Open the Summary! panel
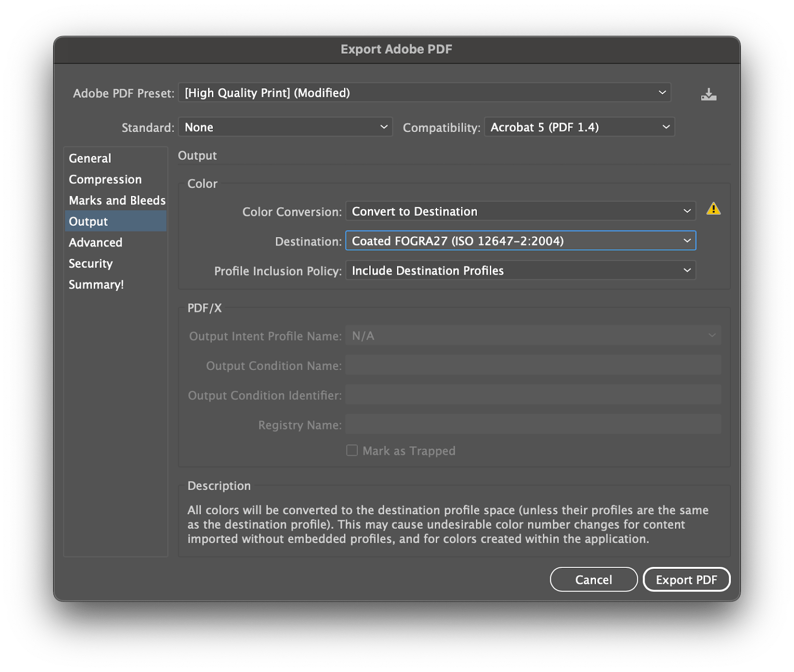 click(116, 285)
